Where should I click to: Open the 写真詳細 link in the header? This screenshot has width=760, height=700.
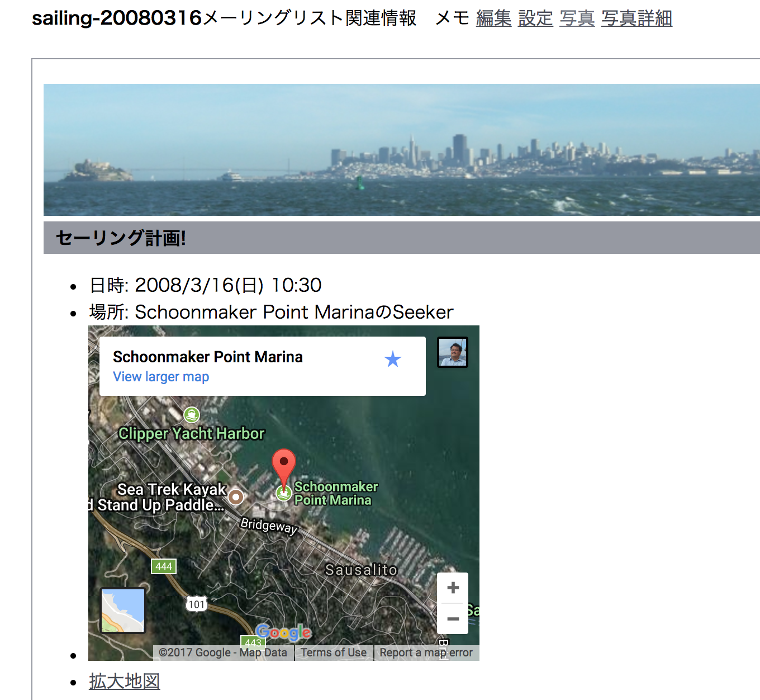pyautogui.click(x=636, y=18)
